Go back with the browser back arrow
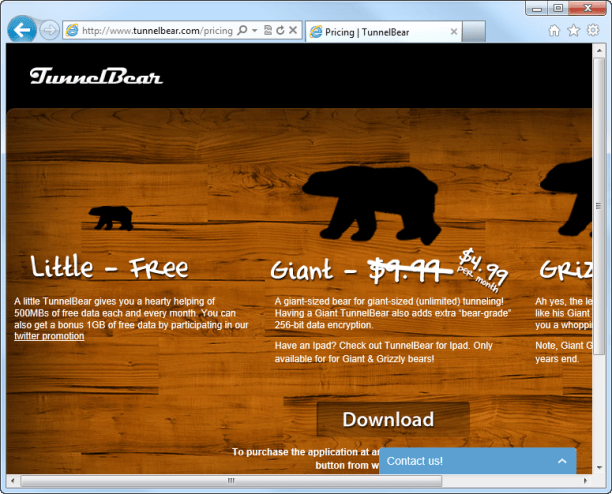This screenshot has width=612, height=494. pos(22,30)
